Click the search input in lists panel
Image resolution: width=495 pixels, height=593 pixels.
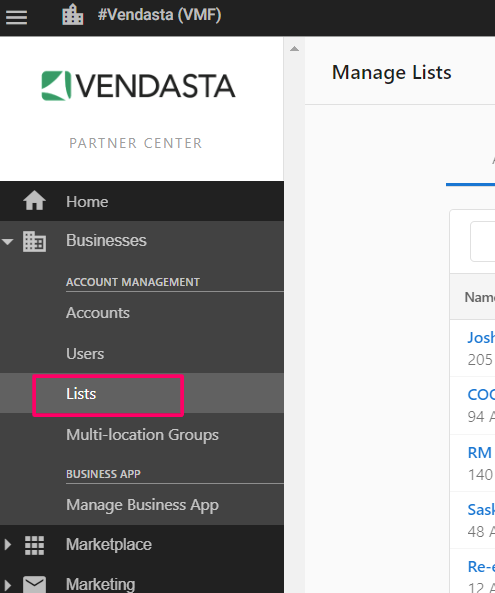click(x=483, y=241)
